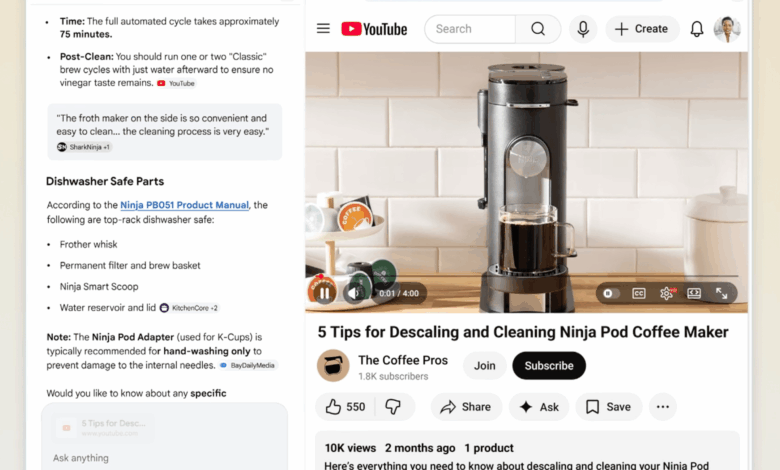Switch to theater mode view
Screen dimensions: 780x470
[x=694, y=293]
